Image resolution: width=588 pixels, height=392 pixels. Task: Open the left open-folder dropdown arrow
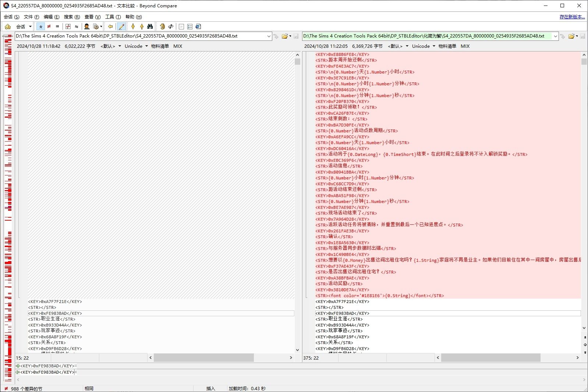coord(290,36)
